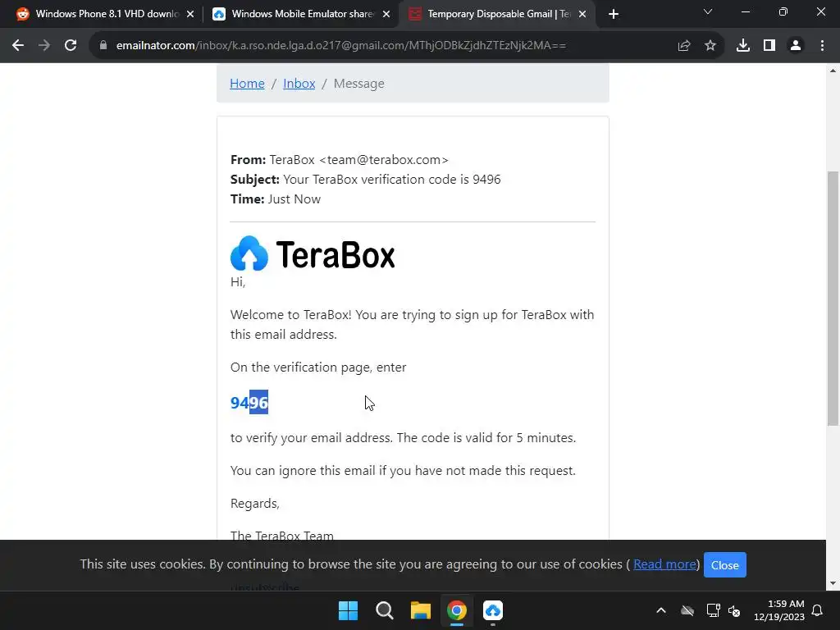The width and height of the screenshot is (840, 630).
Task: Go to Home breadcrumb link
Action: [247, 84]
